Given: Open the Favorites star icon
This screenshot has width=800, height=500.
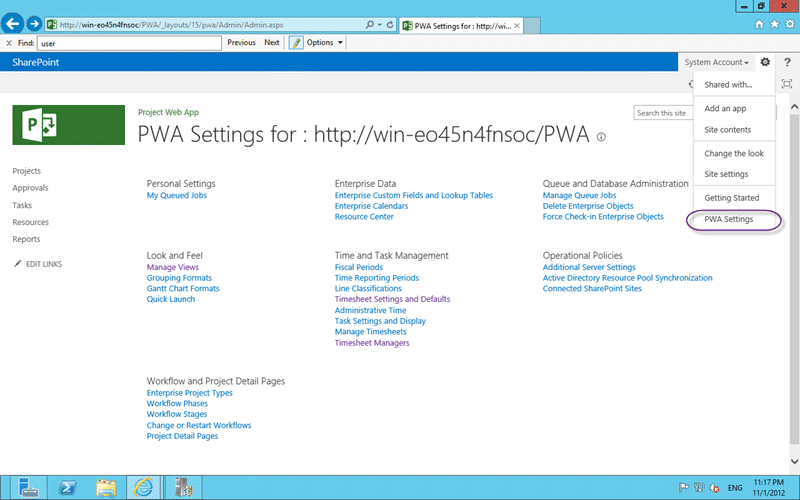Looking at the screenshot, I should click(x=774, y=24).
